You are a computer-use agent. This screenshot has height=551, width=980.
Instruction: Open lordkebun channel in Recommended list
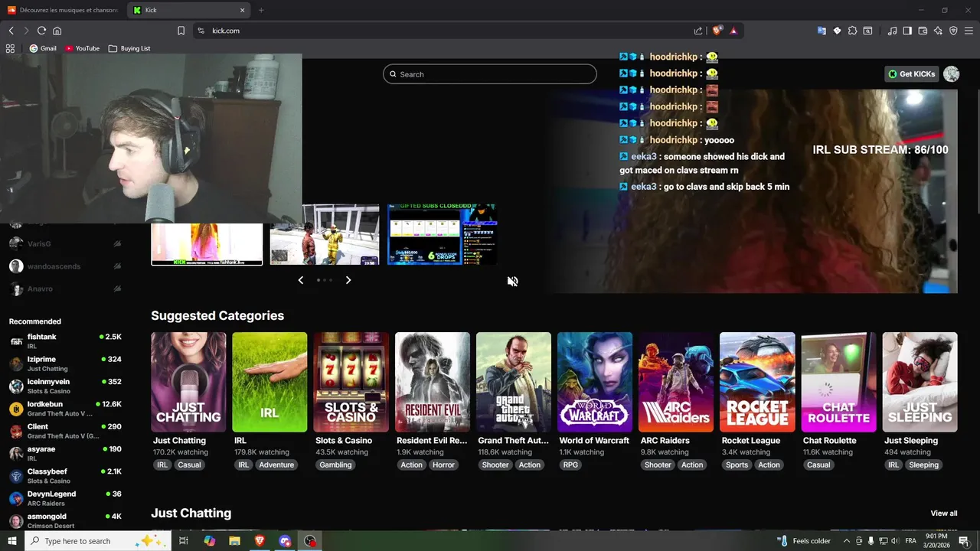coord(65,409)
